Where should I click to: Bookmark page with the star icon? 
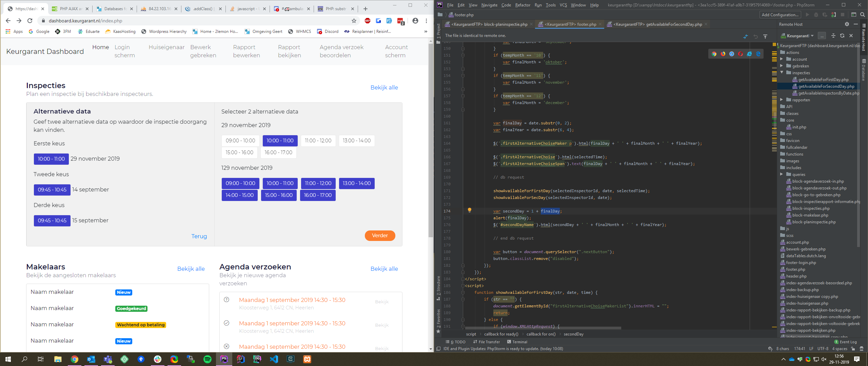354,21
